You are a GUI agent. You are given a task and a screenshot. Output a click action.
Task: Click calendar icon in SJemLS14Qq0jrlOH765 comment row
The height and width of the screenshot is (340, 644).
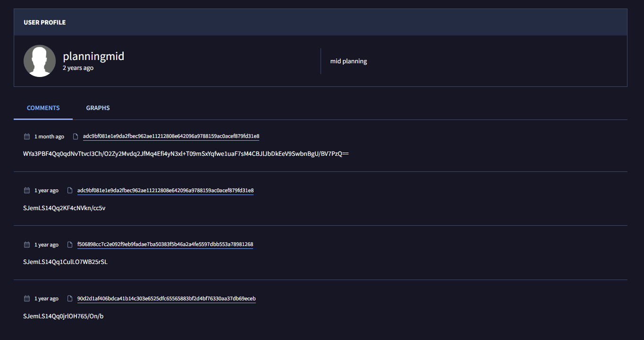tap(27, 299)
